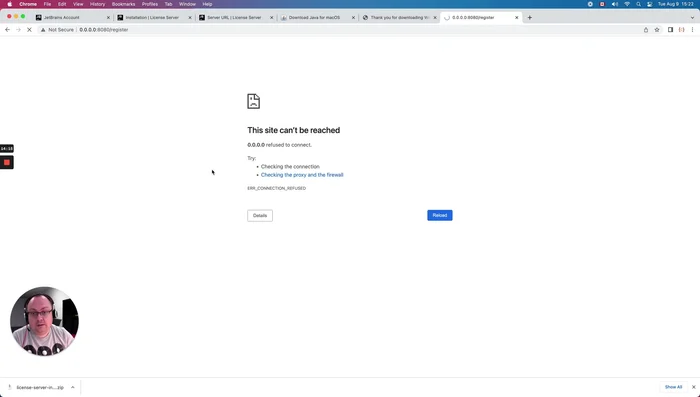Viewport: 700px width, 397px height.
Task: Click the macOS volume icon
Action: [x=615, y=4]
